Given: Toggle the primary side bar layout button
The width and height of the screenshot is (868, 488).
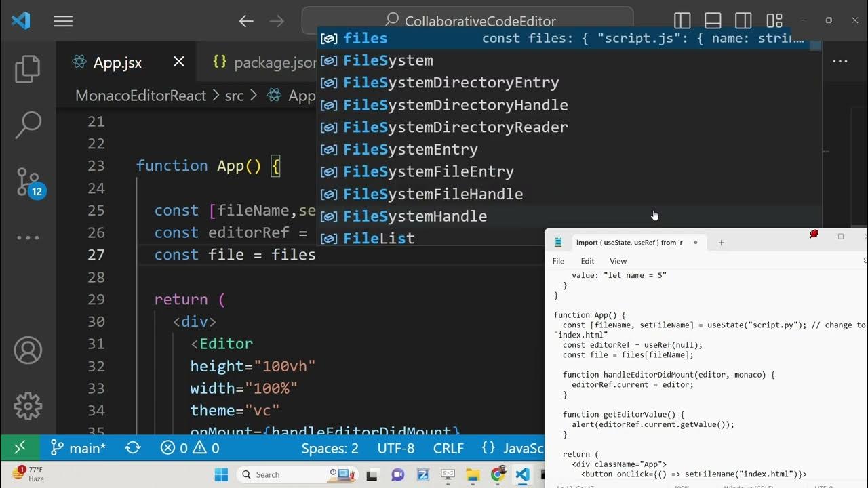Looking at the screenshot, I should [682, 21].
